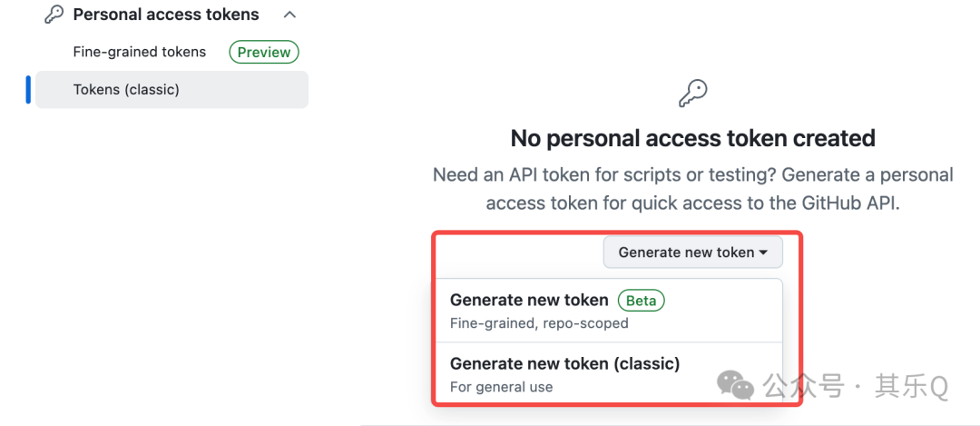Click the Need an API token description text
980x426 pixels.
tap(692, 189)
